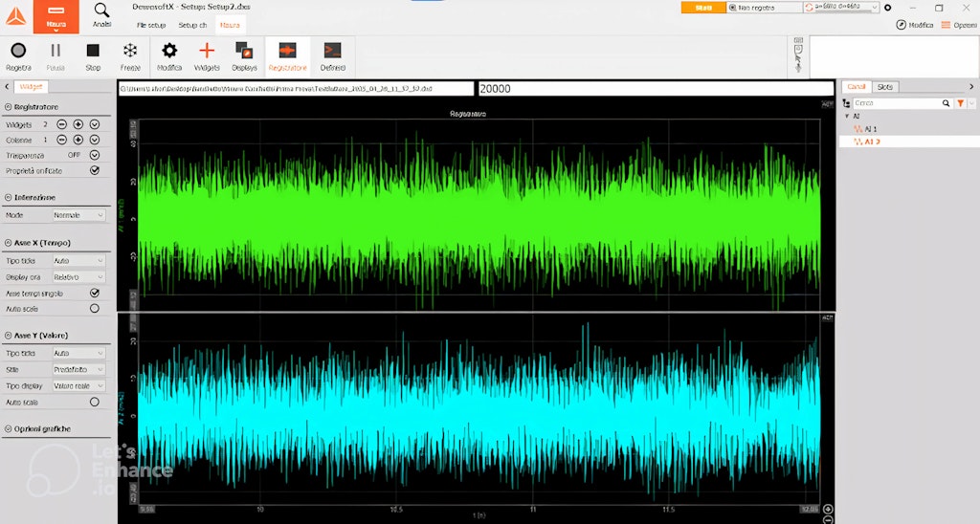This screenshot has height=524, width=980.
Task: Open the Setup ch tab
Action: click(192, 25)
